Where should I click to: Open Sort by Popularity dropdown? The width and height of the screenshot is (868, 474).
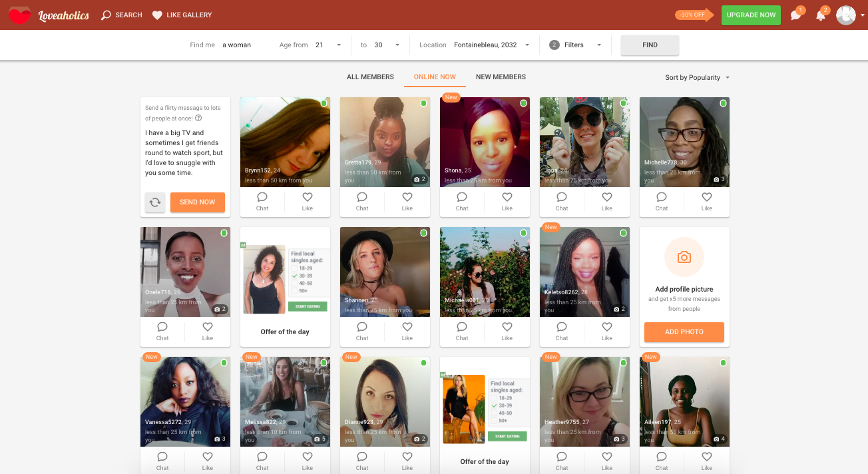(x=697, y=78)
